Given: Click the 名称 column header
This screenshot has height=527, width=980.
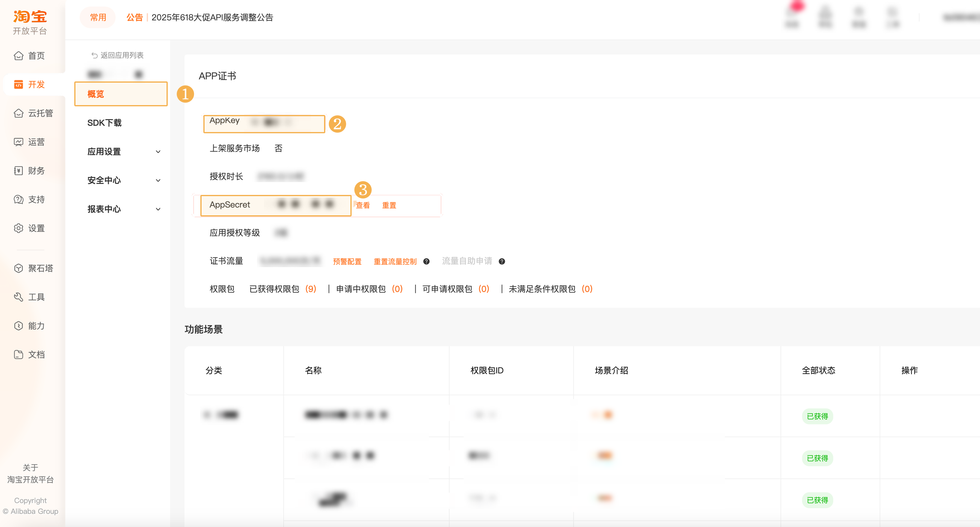Looking at the screenshot, I should pos(313,370).
